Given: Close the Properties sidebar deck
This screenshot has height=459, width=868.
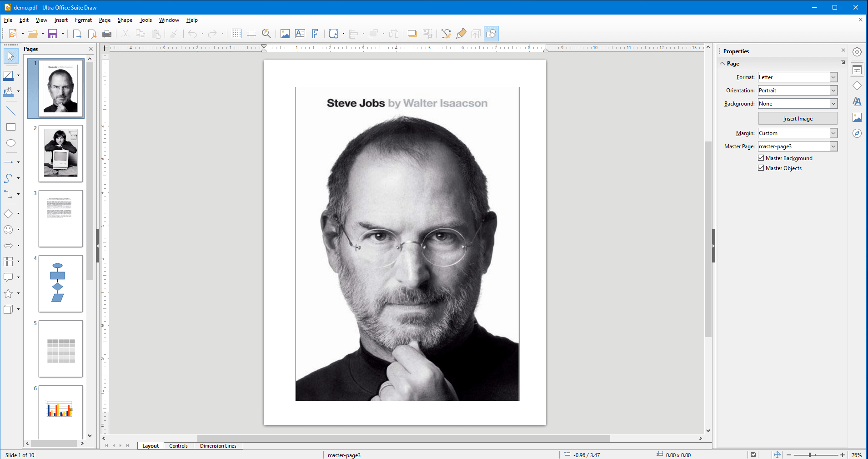Looking at the screenshot, I should 843,50.
